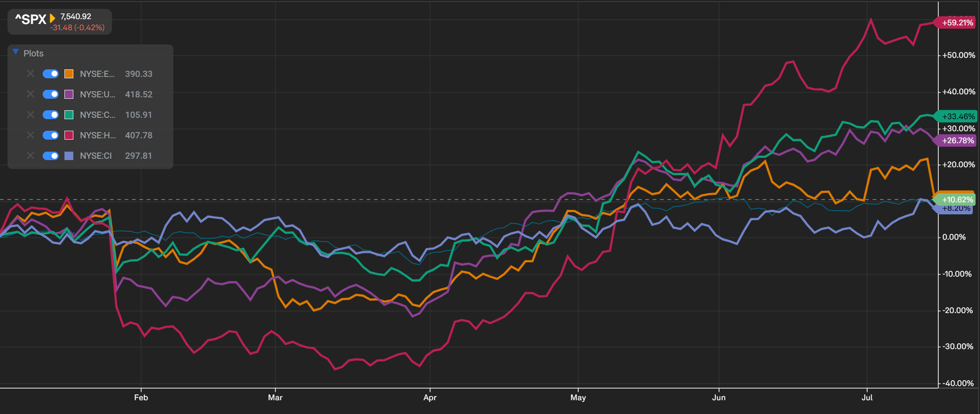This screenshot has width=980, height=414.
Task: Remove the NYSE:E... plot with its X
Action: (x=30, y=73)
